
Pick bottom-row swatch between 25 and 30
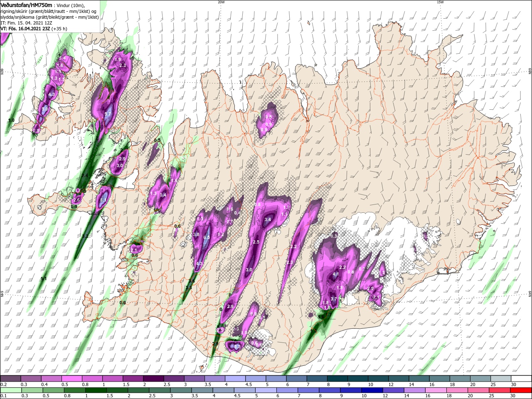pos(500,390)
